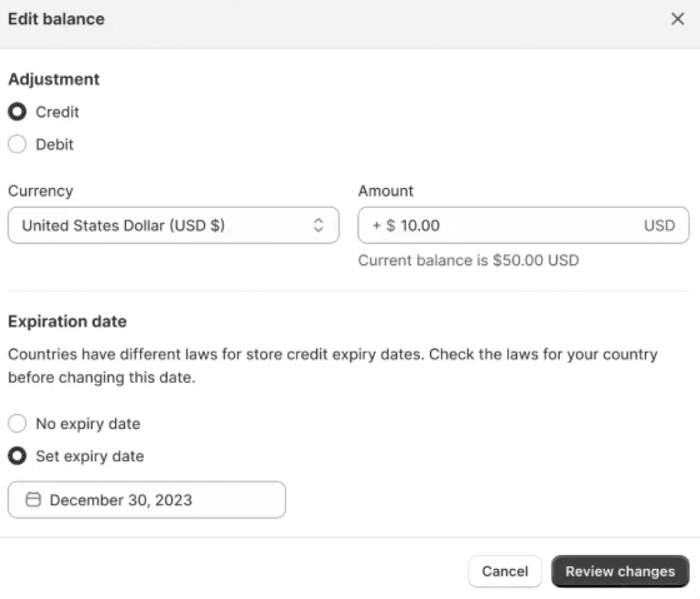Screen dimensions: 700x599
Task: Click the Expiration date section heading
Action: 67,322
